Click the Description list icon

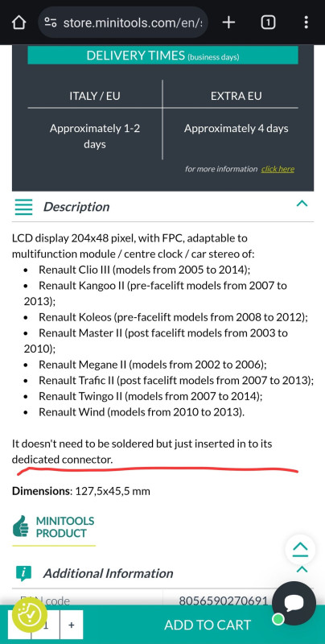click(x=23, y=207)
